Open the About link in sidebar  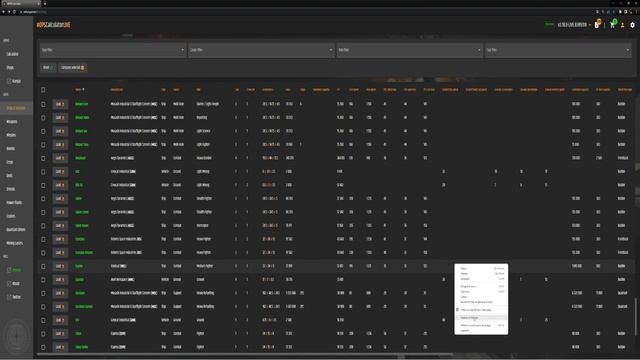pos(14,284)
